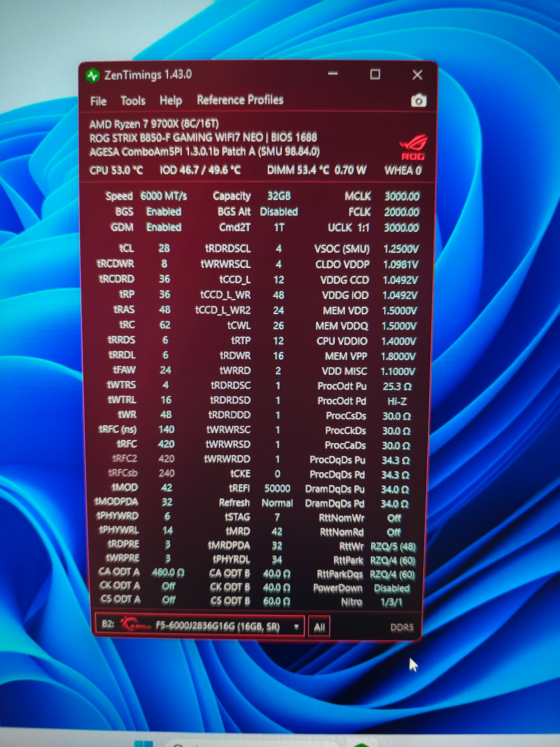
Task: Select the Cmd2T value '1T'
Action: point(279,228)
